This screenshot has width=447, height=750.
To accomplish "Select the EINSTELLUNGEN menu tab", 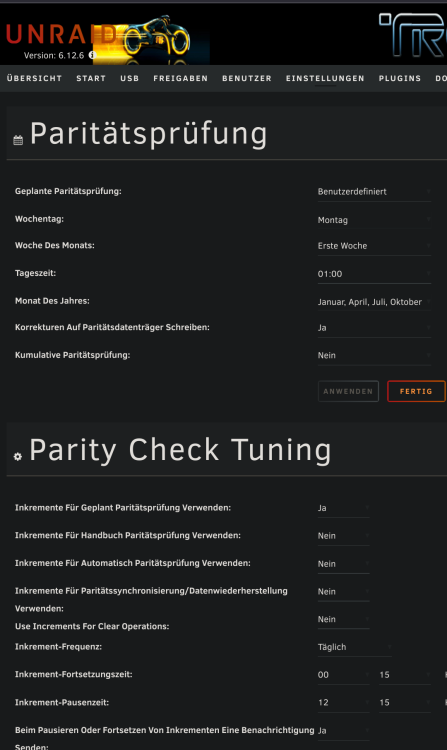I will tap(325, 78).
